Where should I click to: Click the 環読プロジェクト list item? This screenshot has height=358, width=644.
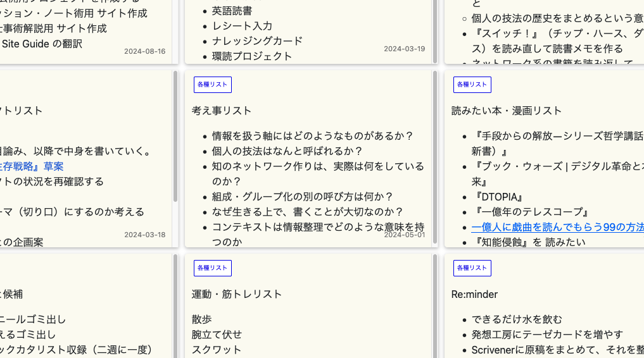pos(252,56)
